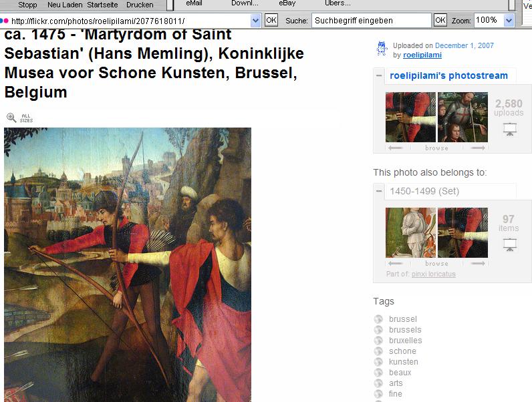Browse the 1450-1499 set to the next photo
The image size is (532, 402).
[x=478, y=263]
